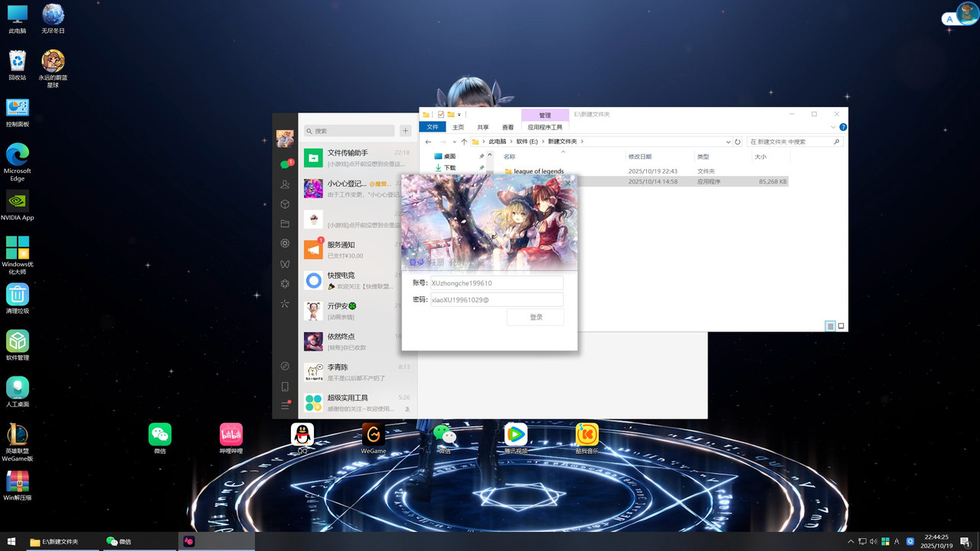Open the 文件 tab in Explorer
Image resolution: width=980 pixels, height=551 pixels.
point(433,127)
